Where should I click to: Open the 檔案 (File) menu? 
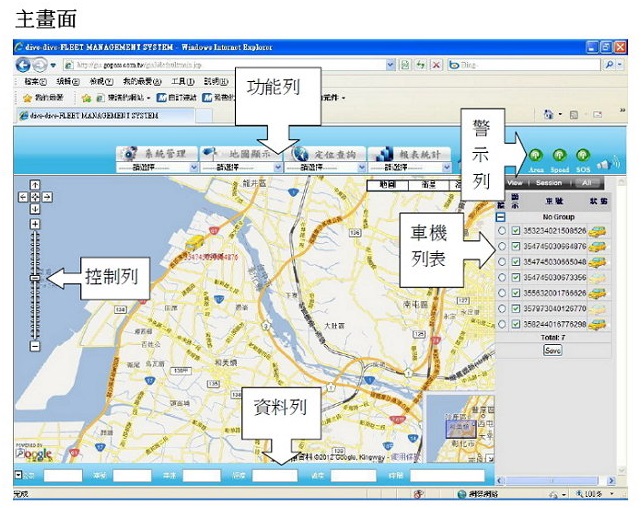[x=35, y=82]
